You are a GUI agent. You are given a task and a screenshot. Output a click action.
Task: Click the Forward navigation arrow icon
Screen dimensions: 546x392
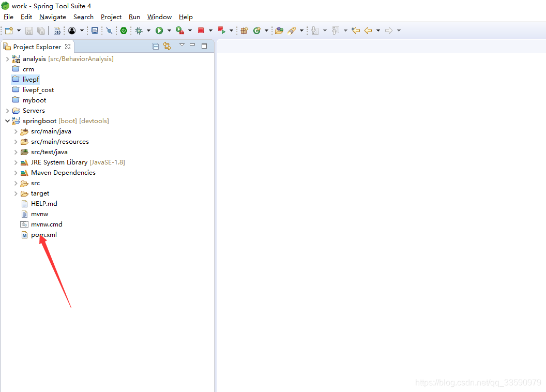tap(389, 31)
